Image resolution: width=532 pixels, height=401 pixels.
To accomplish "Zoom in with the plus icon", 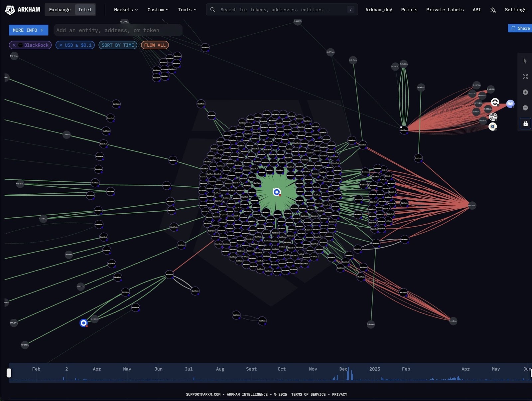I will (525, 92).
